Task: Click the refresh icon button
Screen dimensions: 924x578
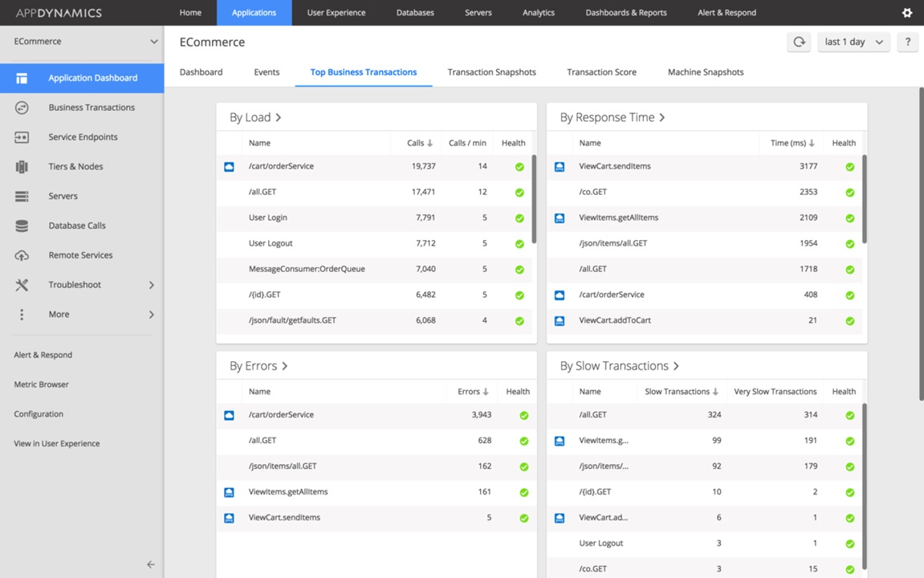Action: pos(799,42)
